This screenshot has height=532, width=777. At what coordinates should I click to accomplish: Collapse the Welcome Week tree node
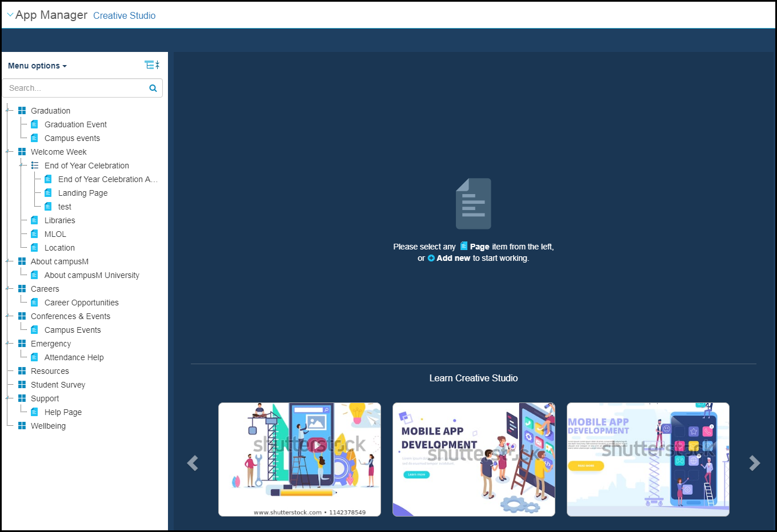tap(7, 151)
